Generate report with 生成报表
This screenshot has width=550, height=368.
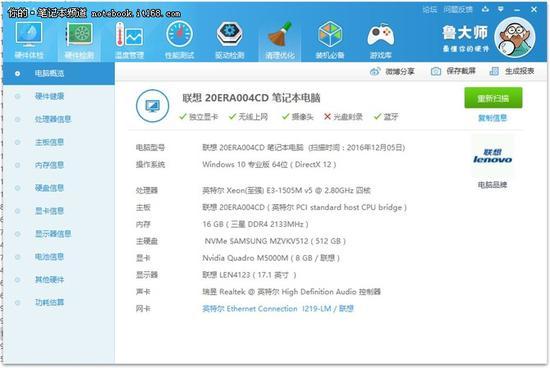512,71
